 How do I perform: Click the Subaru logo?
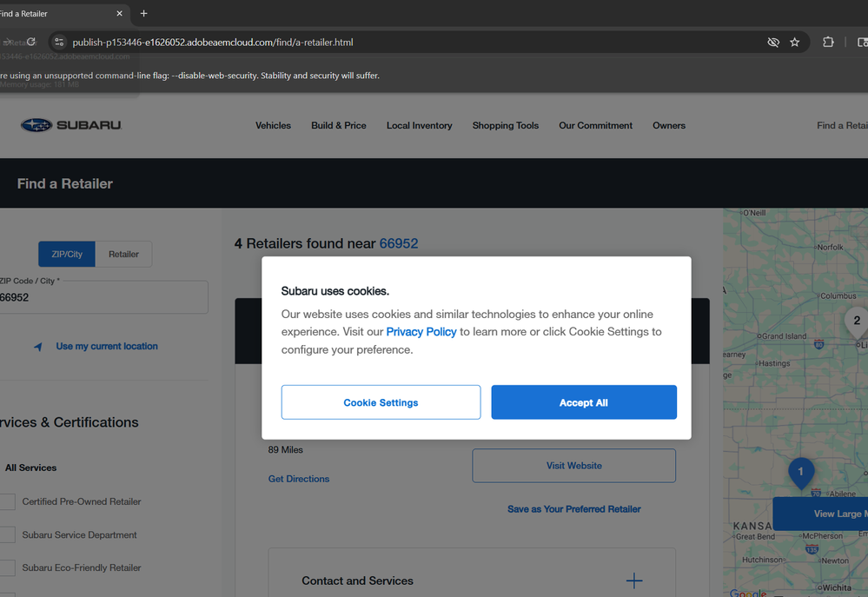pos(71,125)
